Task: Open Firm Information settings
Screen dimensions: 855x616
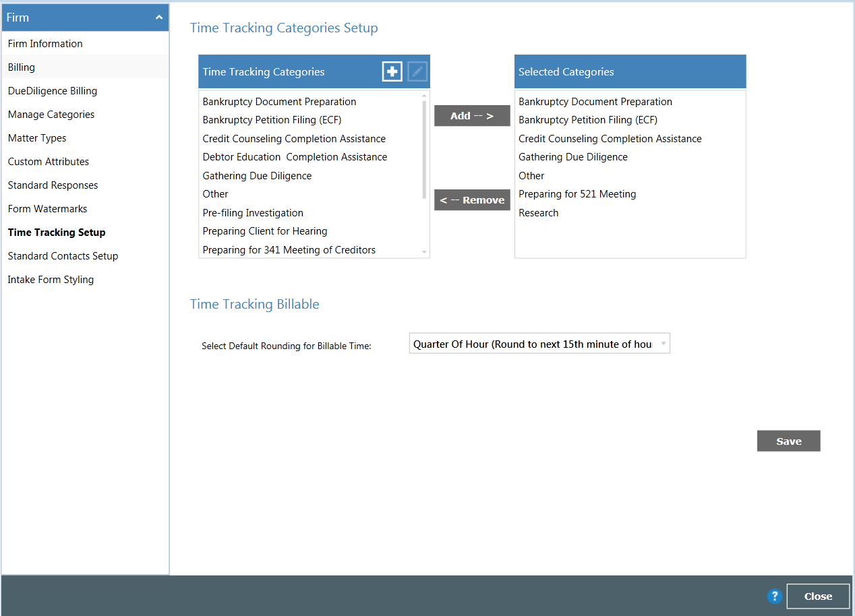Action: [x=45, y=43]
